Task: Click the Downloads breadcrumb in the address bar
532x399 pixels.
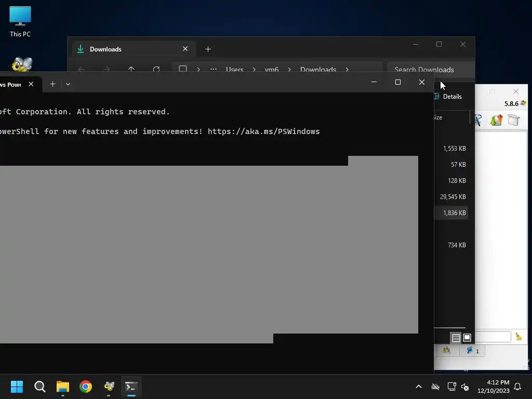Action: tap(318, 70)
